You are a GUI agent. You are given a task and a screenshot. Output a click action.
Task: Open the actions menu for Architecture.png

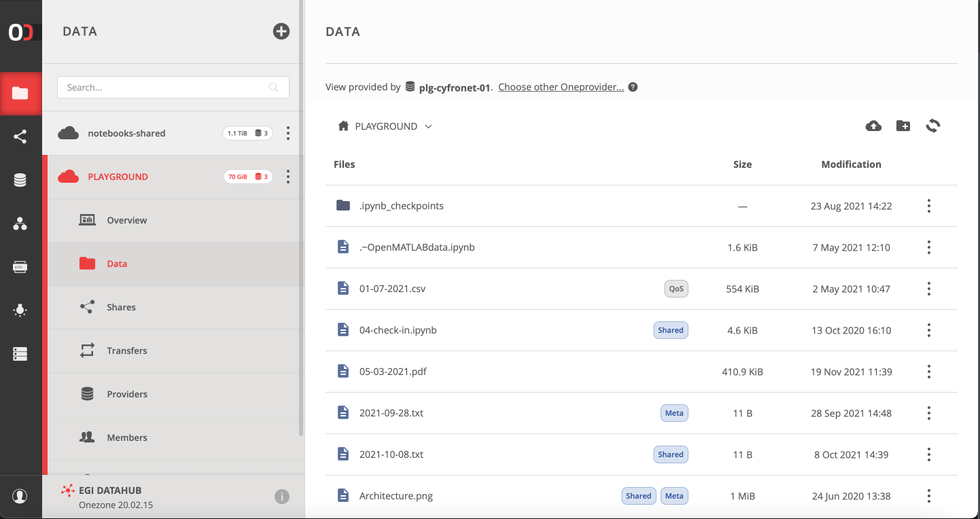pos(928,496)
